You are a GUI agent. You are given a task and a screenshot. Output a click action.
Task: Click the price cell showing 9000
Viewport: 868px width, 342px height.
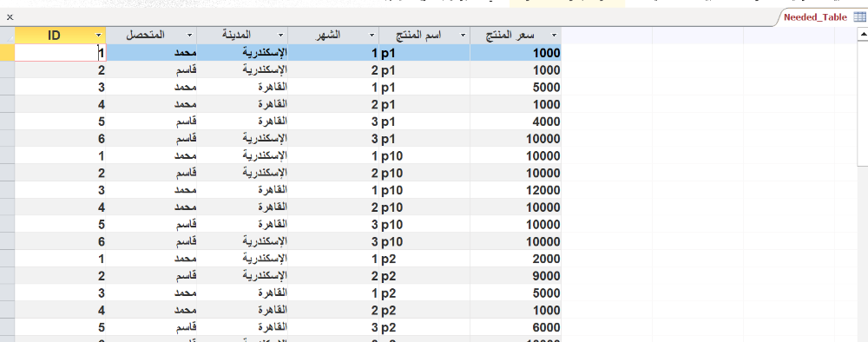coord(516,275)
